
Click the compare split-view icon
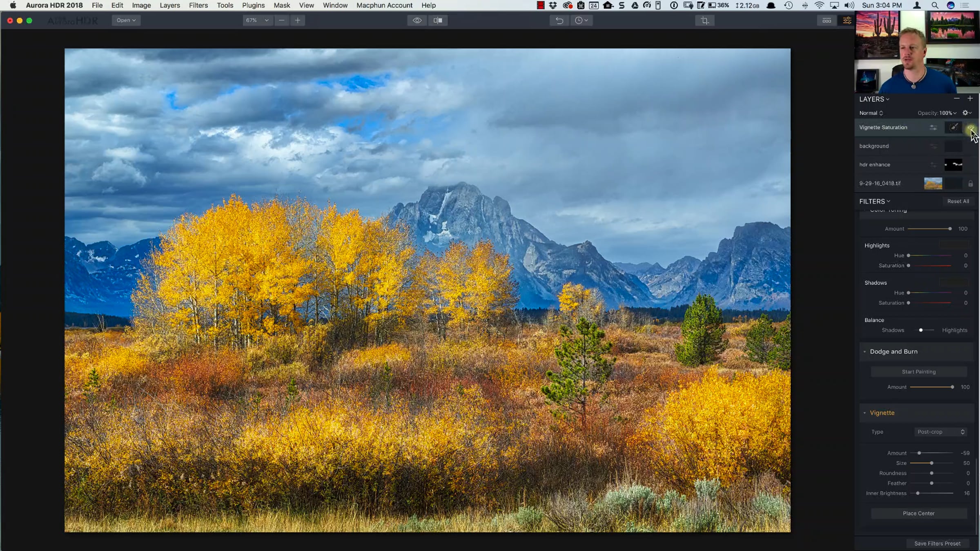coord(438,20)
